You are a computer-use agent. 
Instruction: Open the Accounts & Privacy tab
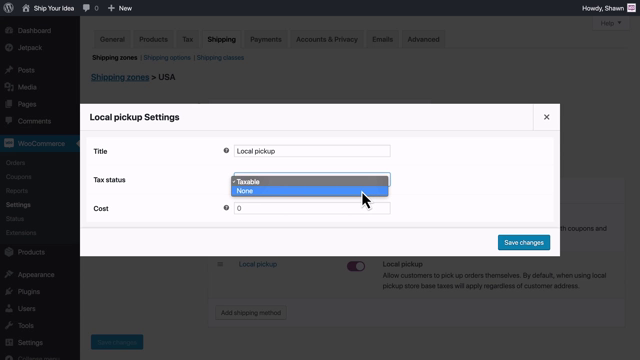[x=327, y=39]
